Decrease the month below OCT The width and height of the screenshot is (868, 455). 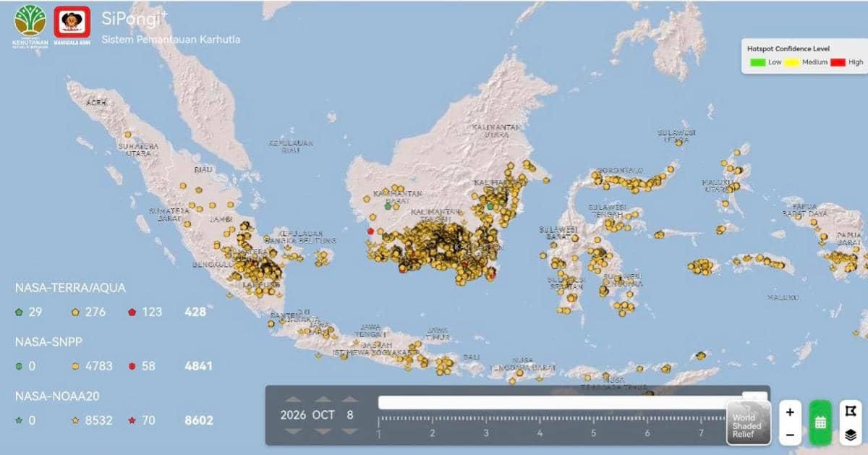(323, 431)
